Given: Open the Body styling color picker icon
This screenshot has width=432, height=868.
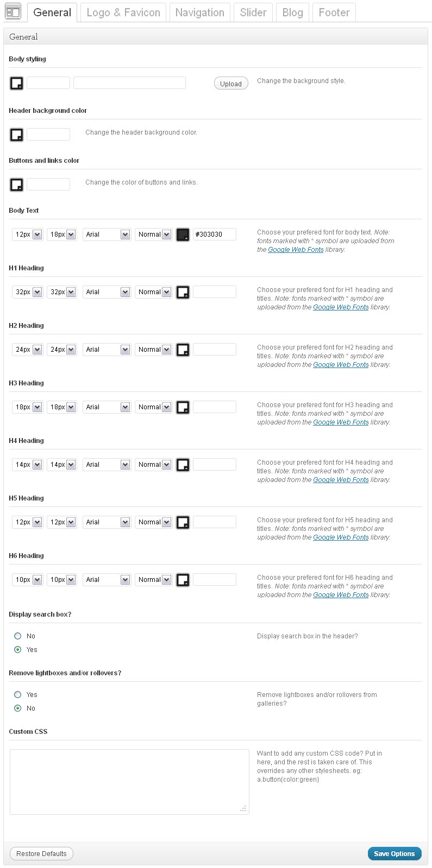Looking at the screenshot, I should click(17, 83).
